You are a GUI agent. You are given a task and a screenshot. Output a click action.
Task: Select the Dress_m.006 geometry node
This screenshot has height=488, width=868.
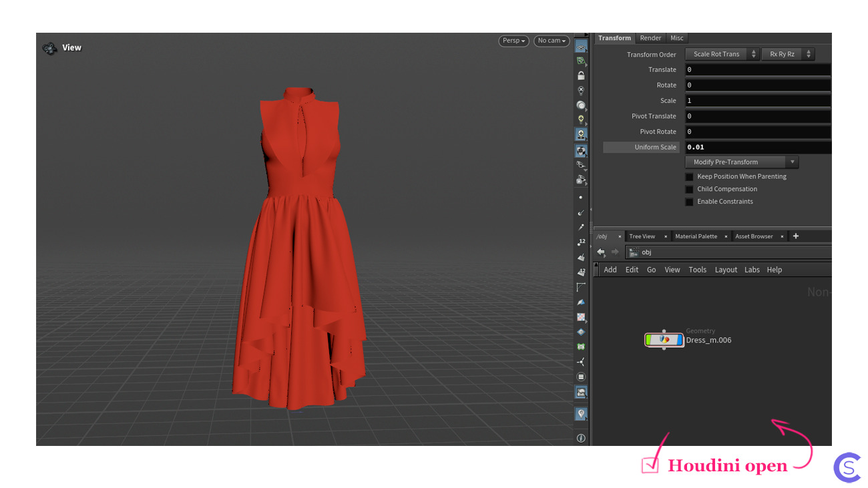664,340
